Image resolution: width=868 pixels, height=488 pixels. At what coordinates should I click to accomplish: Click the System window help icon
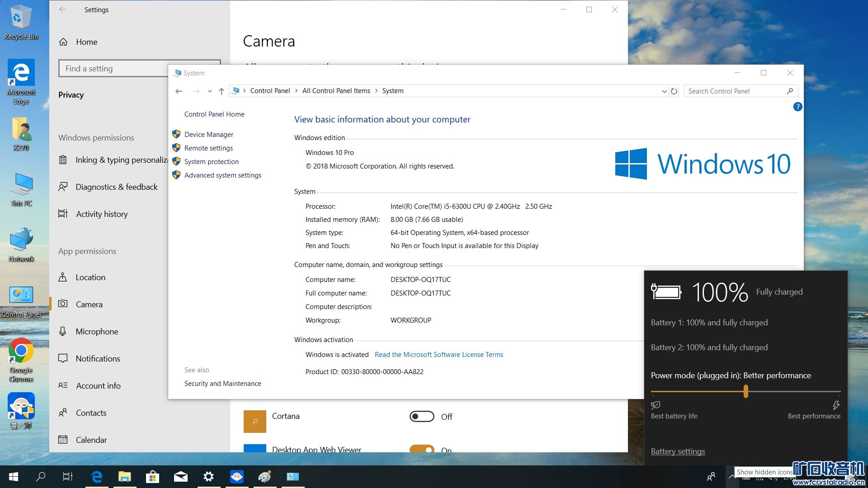coord(797,107)
